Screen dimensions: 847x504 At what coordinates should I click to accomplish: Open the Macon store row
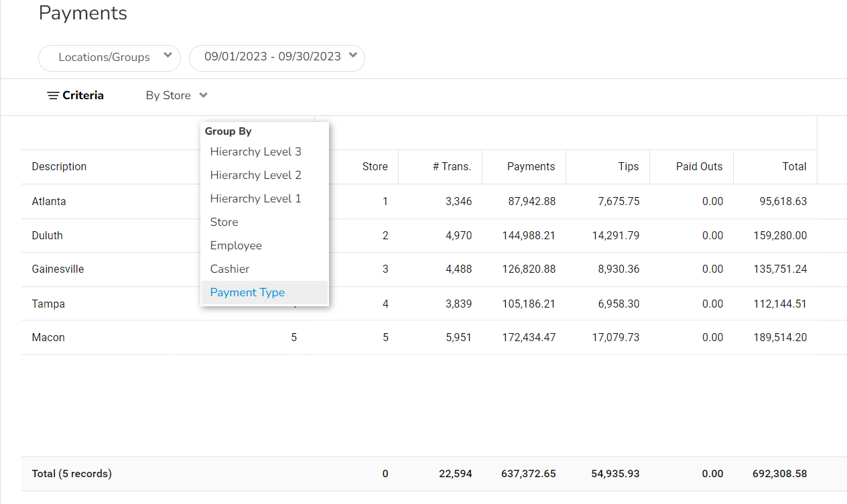(x=48, y=338)
